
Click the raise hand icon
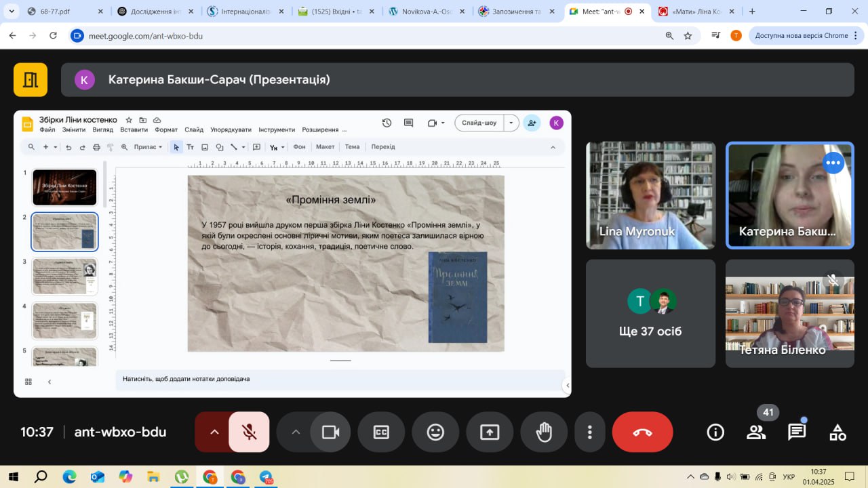(544, 432)
